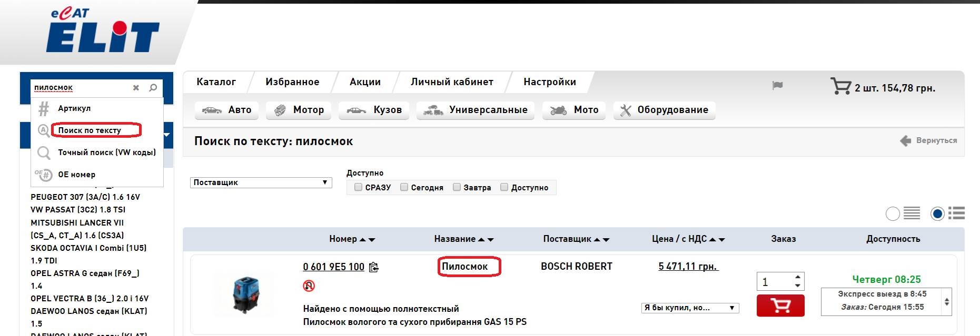Click article number link 0 601 9E5 100
The width and height of the screenshot is (980, 336).
333,267
